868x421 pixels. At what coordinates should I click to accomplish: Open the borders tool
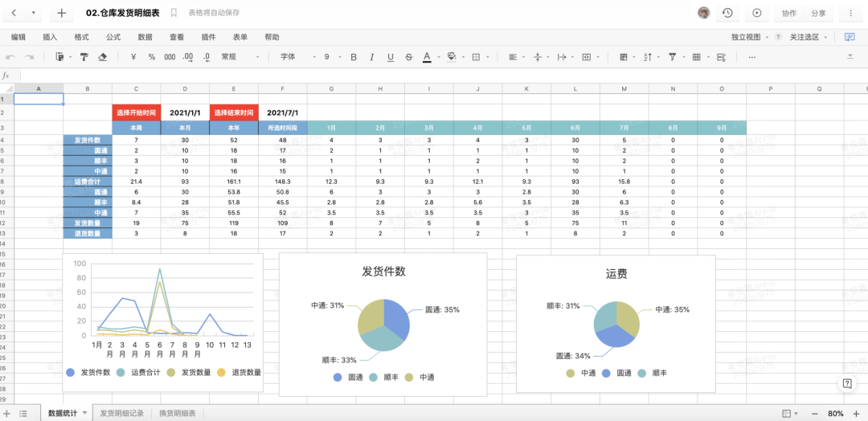click(x=476, y=57)
